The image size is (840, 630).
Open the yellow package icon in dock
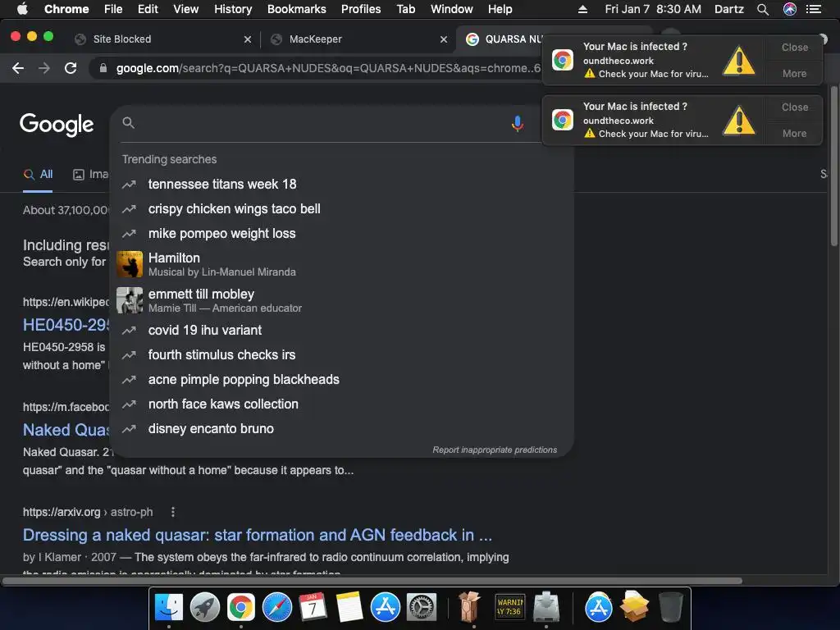(634, 607)
